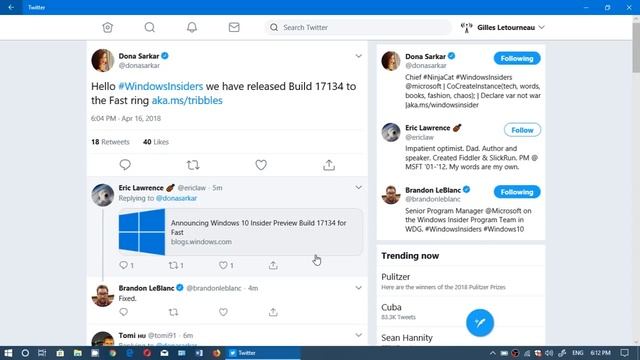640x360 pixels.
Task: Click @donasarkar in "Replying to" line
Action: [176, 198]
